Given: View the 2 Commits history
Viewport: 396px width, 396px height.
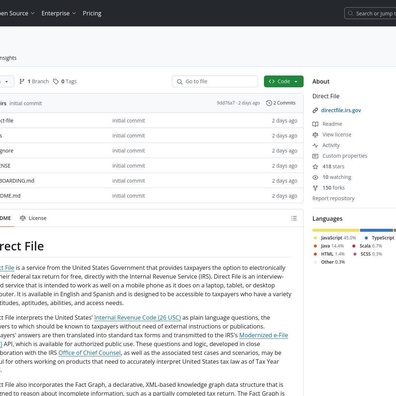Looking at the screenshot, I should (x=281, y=103).
